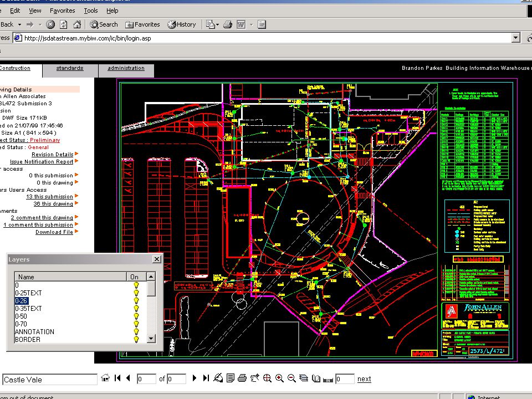Open the Back button history dropdown arrow
This screenshot has height=399, width=532.
(x=19, y=24)
